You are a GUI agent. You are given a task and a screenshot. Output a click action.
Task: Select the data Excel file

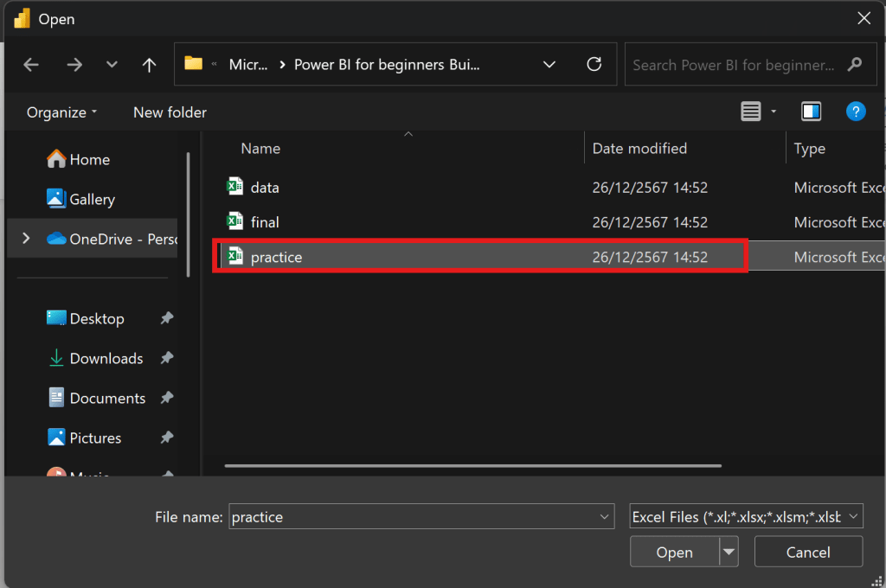(265, 188)
